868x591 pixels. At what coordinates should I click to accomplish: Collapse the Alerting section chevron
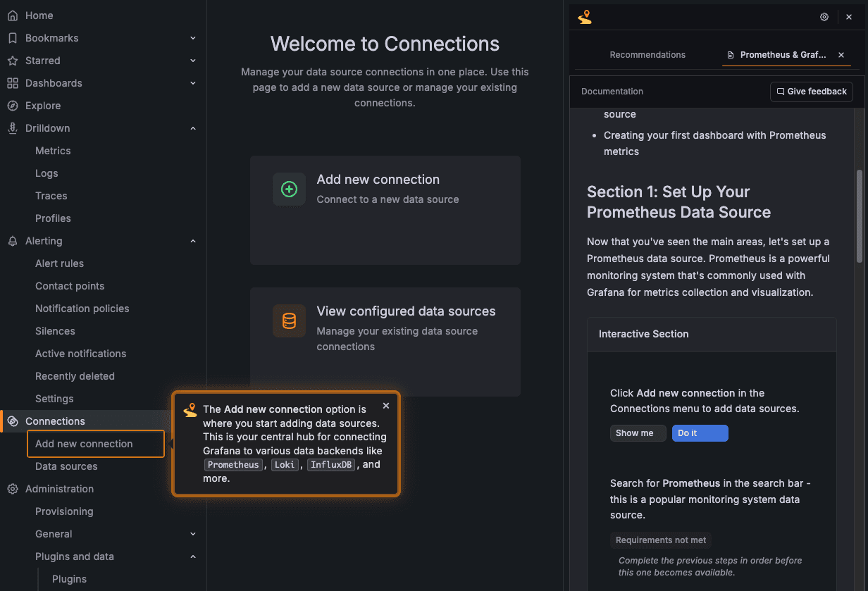193,240
